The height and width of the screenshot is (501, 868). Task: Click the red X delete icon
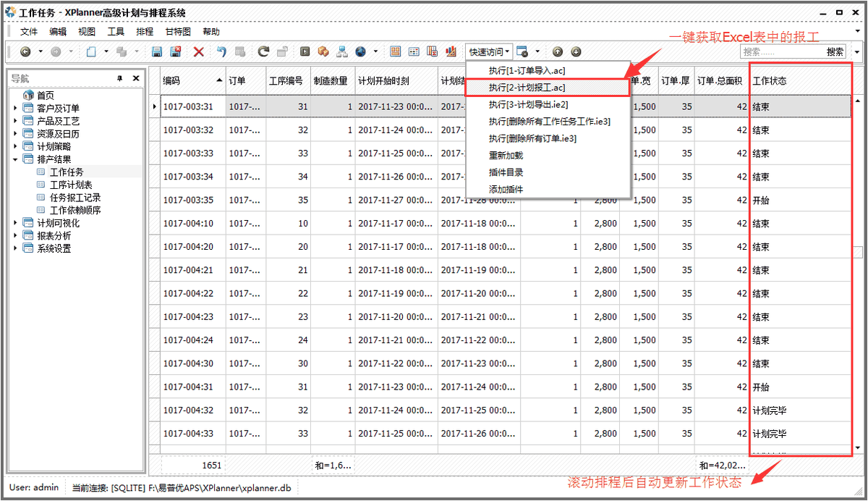(x=199, y=51)
